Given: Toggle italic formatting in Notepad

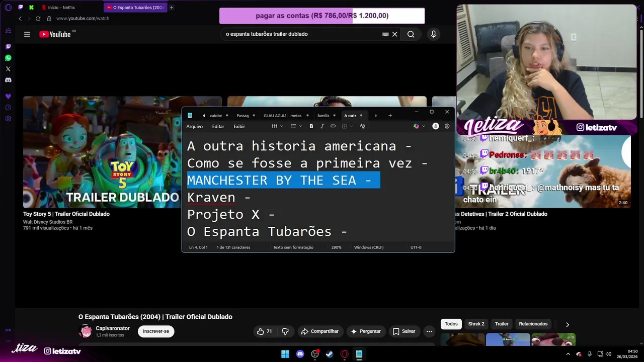Looking at the screenshot, I should tap(322, 126).
